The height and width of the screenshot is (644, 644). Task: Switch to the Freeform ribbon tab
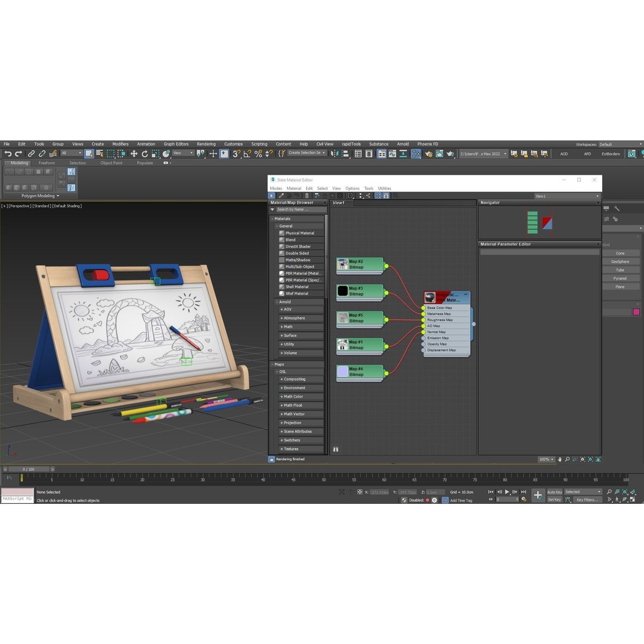click(x=47, y=163)
